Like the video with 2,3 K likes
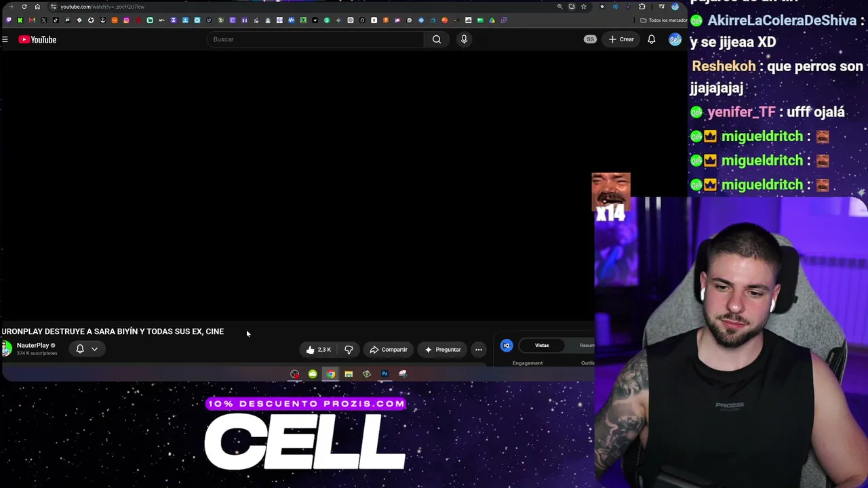The height and width of the screenshot is (488, 868). click(x=319, y=350)
